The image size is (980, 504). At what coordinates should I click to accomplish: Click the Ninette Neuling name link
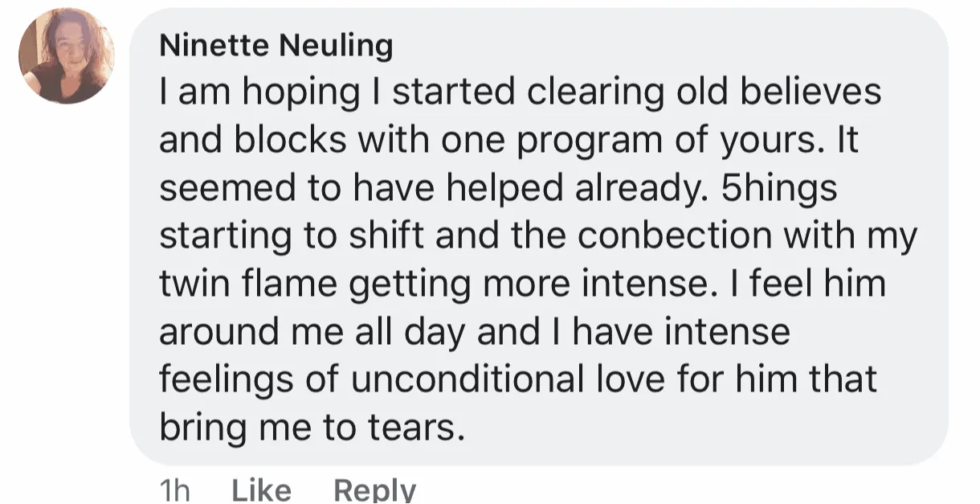(x=276, y=46)
